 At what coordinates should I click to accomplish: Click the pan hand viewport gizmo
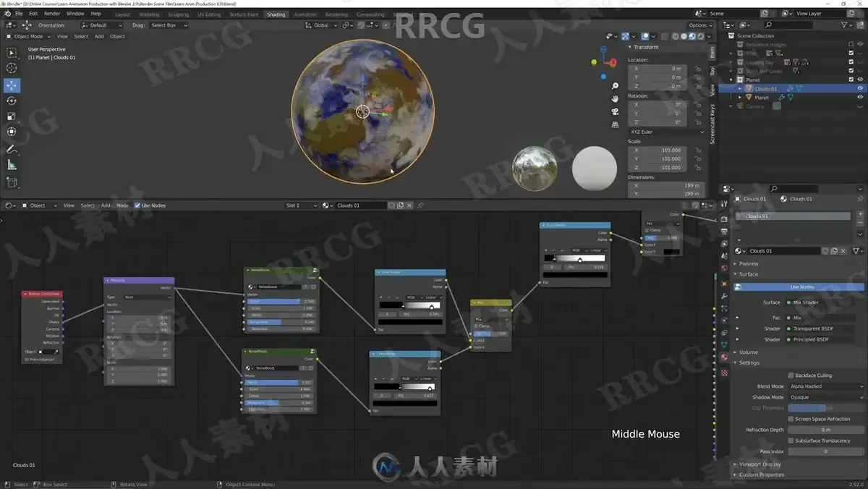tap(615, 98)
